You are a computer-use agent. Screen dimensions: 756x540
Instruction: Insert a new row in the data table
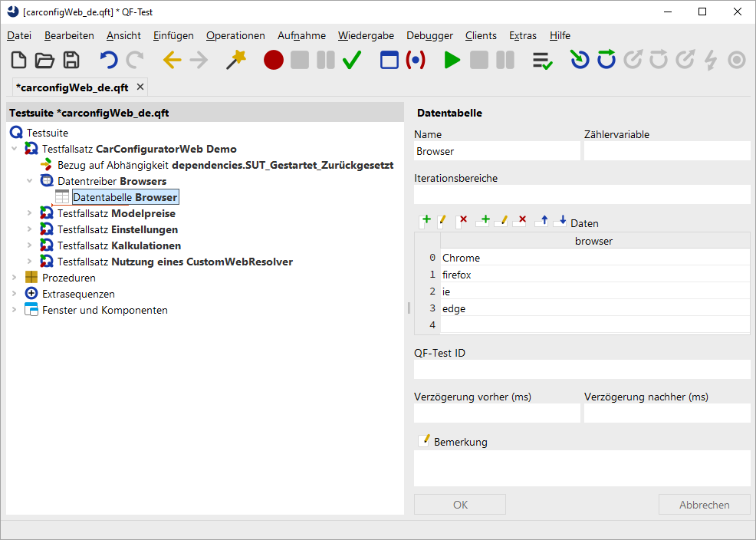click(482, 221)
